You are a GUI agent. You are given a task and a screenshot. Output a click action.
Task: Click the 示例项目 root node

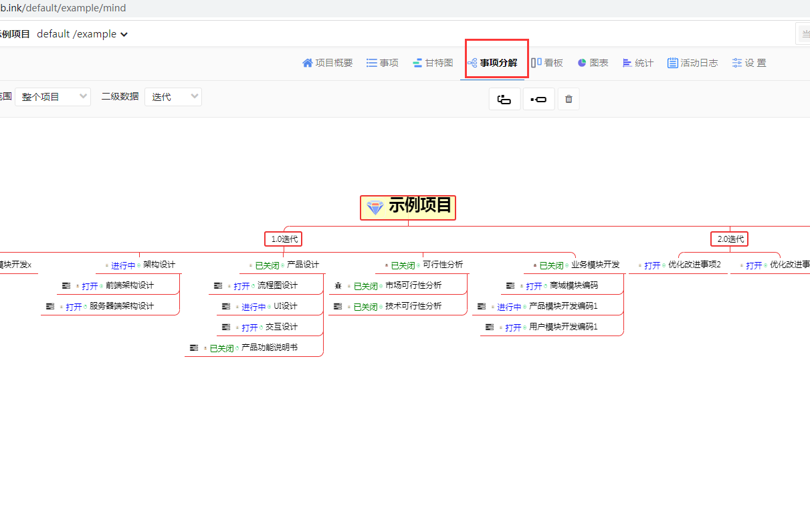click(x=407, y=207)
